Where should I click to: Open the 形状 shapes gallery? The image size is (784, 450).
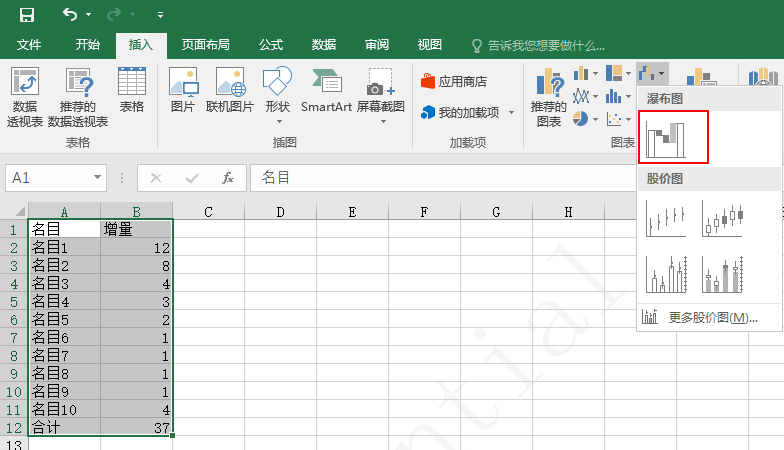pos(278,95)
